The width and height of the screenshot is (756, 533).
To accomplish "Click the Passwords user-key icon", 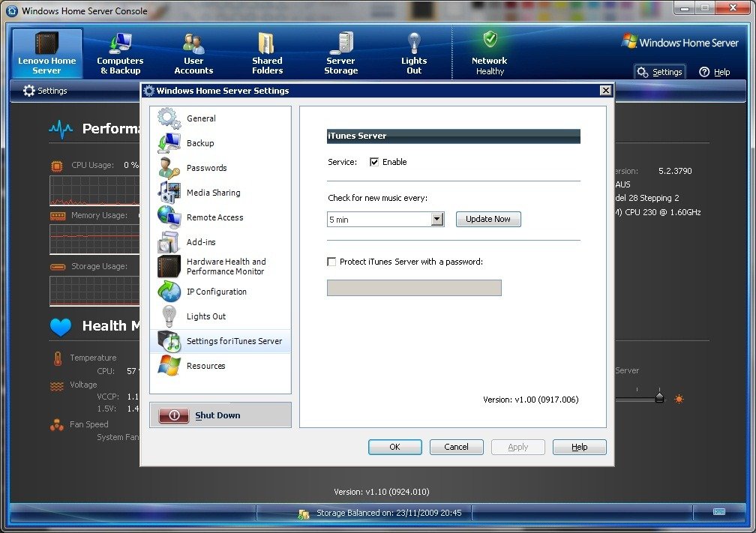I will [x=169, y=168].
